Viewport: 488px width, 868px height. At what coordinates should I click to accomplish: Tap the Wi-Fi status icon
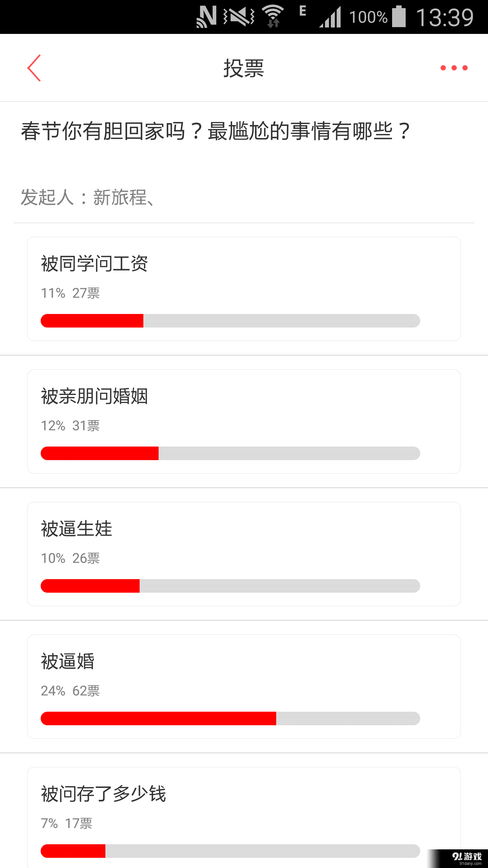(273, 17)
